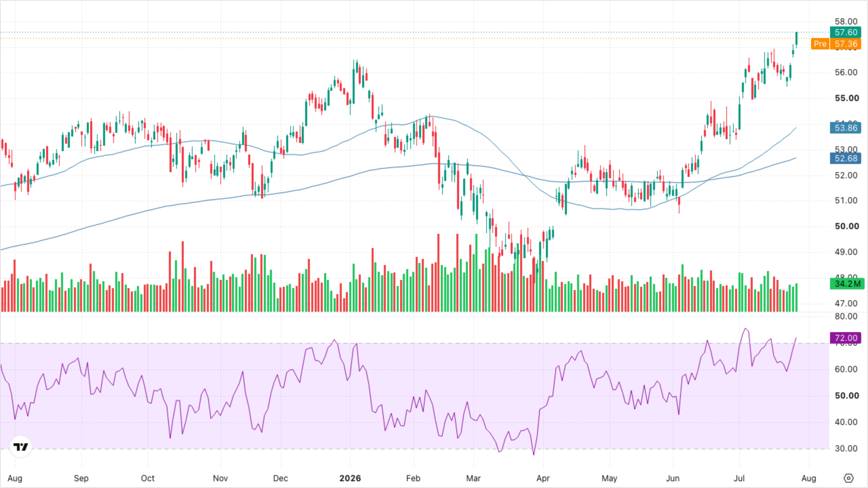Image resolution: width=868 pixels, height=488 pixels.
Task: Click the orange Pre tag
Action: (820, 44)
